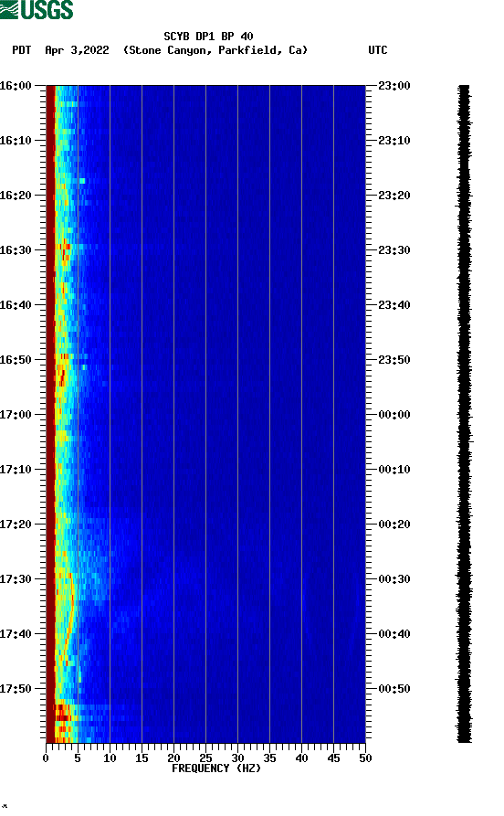Click the '16:50' PDT time label
The width and height of the screenshot is (504, 816).
(x=16, y=360)
